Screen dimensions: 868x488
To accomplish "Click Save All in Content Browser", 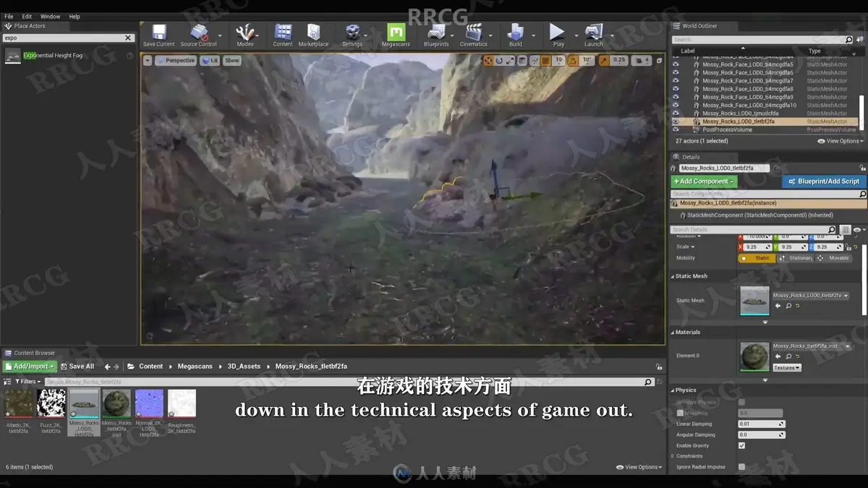I will (77, 367).
